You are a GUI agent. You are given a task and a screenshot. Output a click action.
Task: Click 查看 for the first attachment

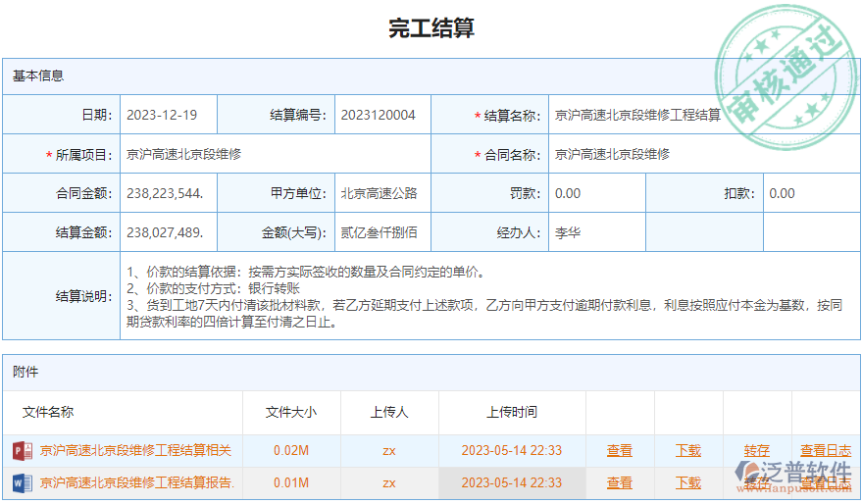point(619,451)
